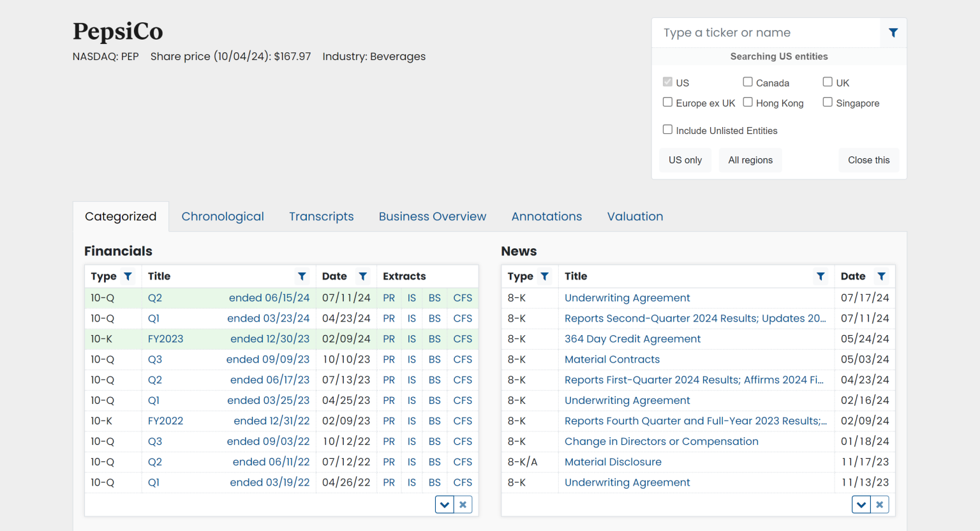Click the filter icon beside the search box
980x531 pixels.
coord(893,33)
